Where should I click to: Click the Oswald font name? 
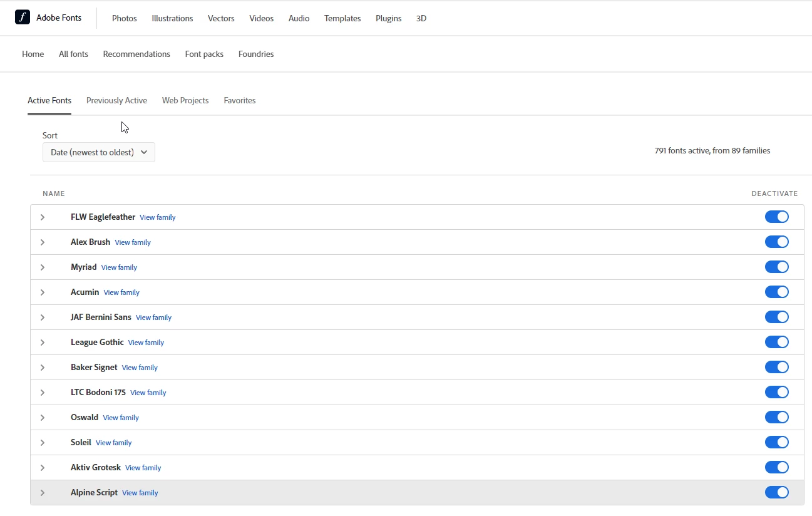point(85,417)
